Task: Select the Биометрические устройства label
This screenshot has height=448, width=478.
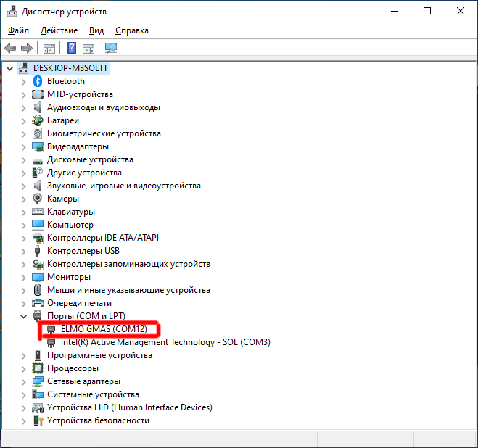Action: coord(104,133)
